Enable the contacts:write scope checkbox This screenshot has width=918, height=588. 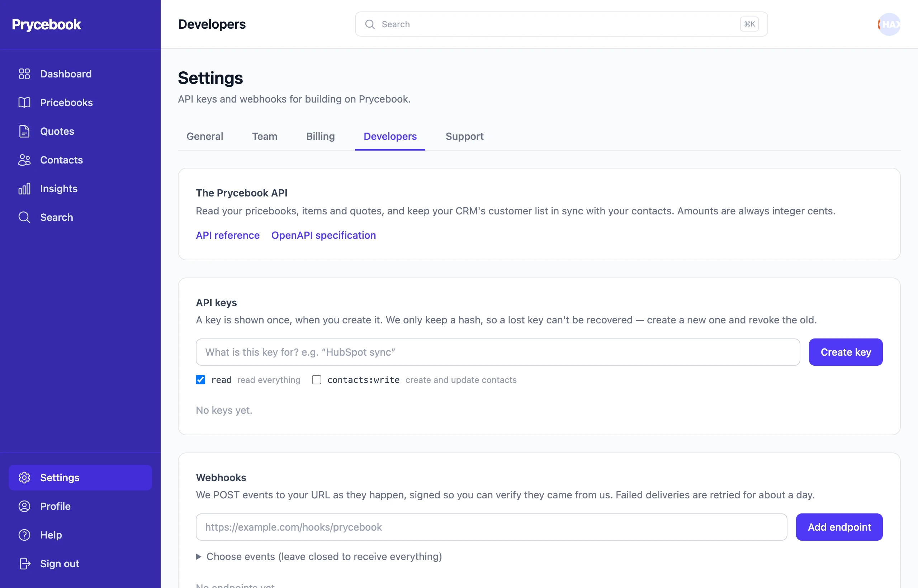pyautogui.click(x=317, y=380)
